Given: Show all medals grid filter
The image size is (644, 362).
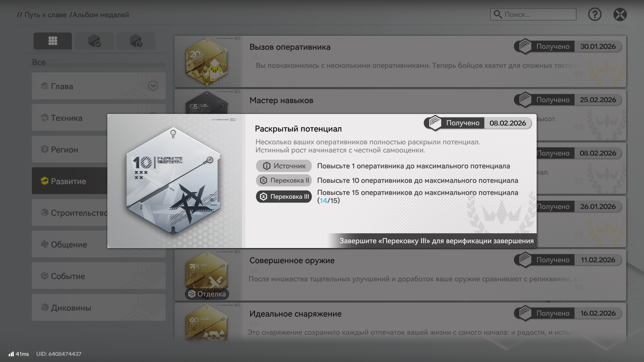Looking at the screenshot, I should click(53, 41).
